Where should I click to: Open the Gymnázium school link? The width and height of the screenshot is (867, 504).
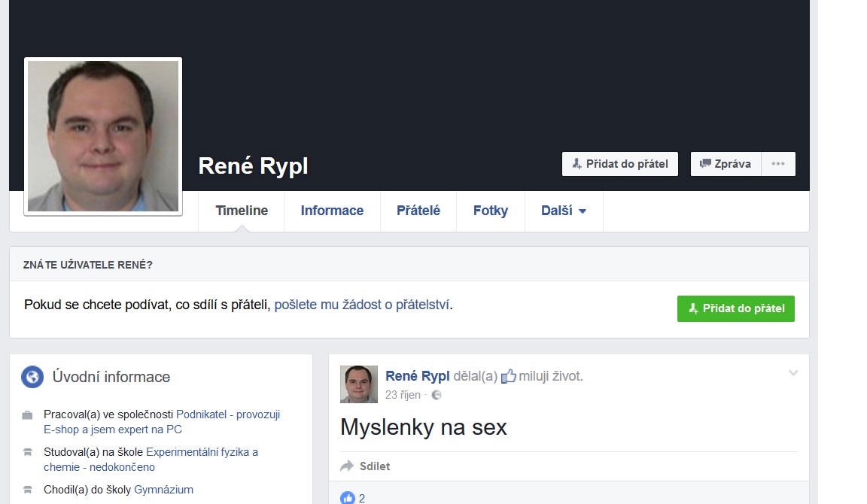(163, 490)
